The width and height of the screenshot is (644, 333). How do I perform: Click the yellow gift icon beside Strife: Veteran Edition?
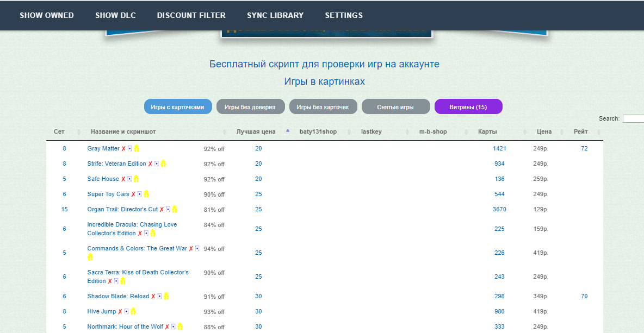pos(163,164)
